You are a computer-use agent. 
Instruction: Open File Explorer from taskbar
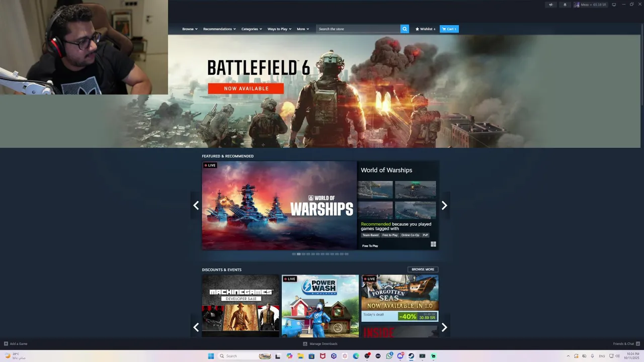pyautogui.click(x=300, y=356)
